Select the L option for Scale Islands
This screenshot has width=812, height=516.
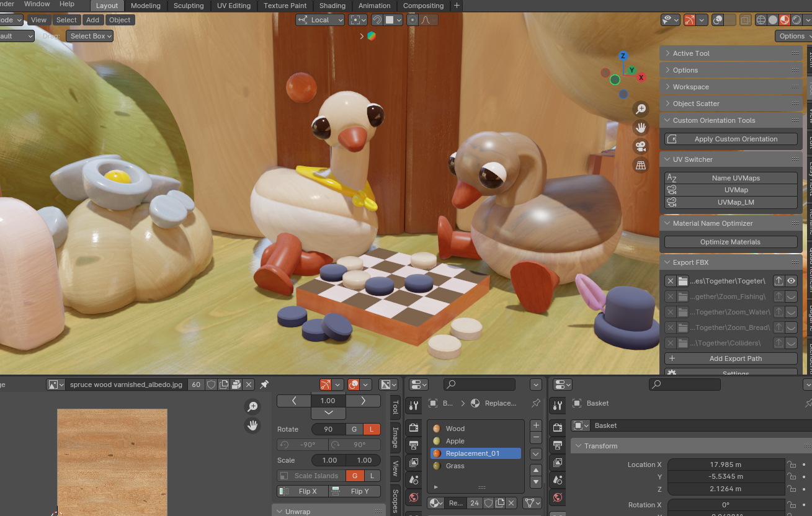[x=372, y=476]
